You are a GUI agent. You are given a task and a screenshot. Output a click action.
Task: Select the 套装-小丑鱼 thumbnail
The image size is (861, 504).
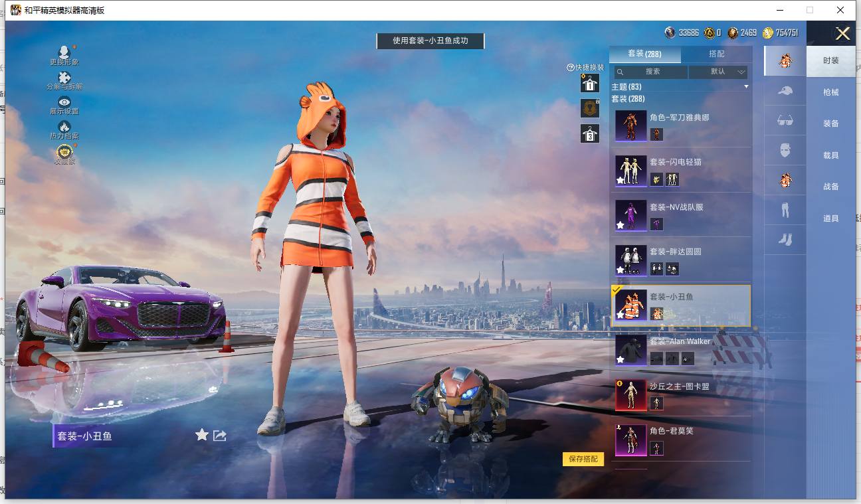(x=630, y=305)
